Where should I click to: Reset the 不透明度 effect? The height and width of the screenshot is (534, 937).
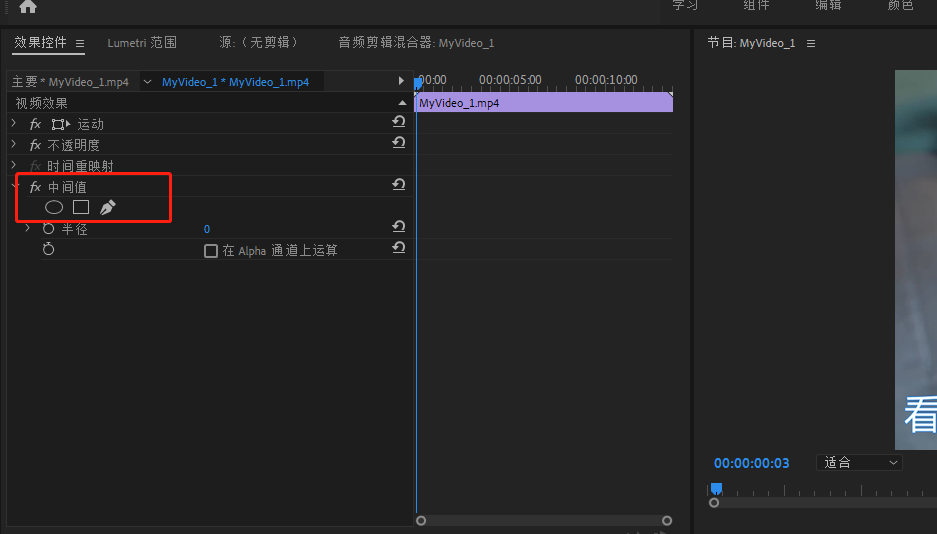click(x=398, y=144)
